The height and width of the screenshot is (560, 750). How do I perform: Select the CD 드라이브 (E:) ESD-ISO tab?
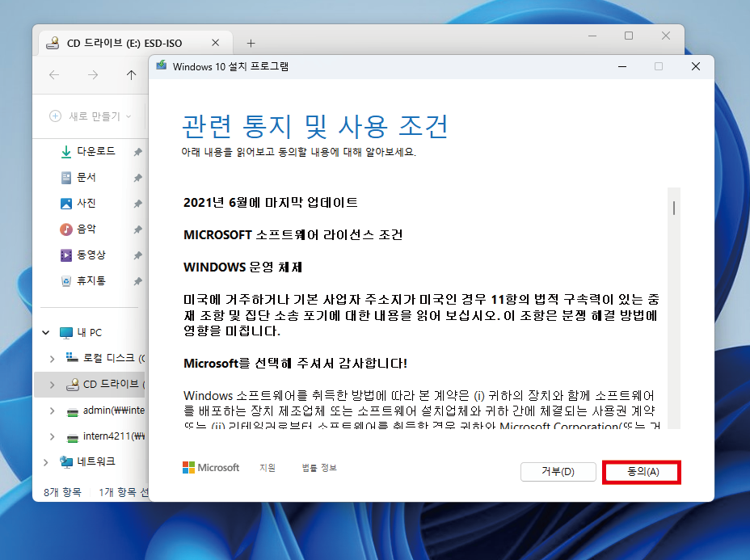135,43
